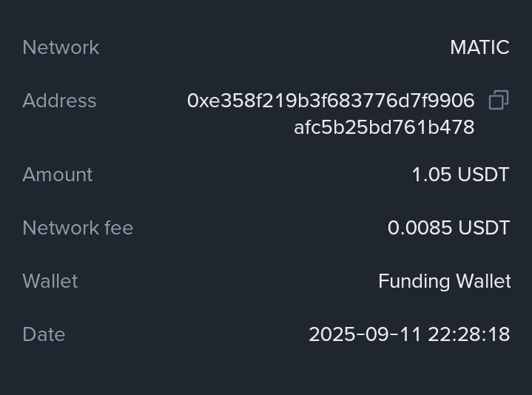Image resolution: width=532 pixels, height=395 pixels.
Task: Open the Funding Wallet value
Action: (444, 281)
